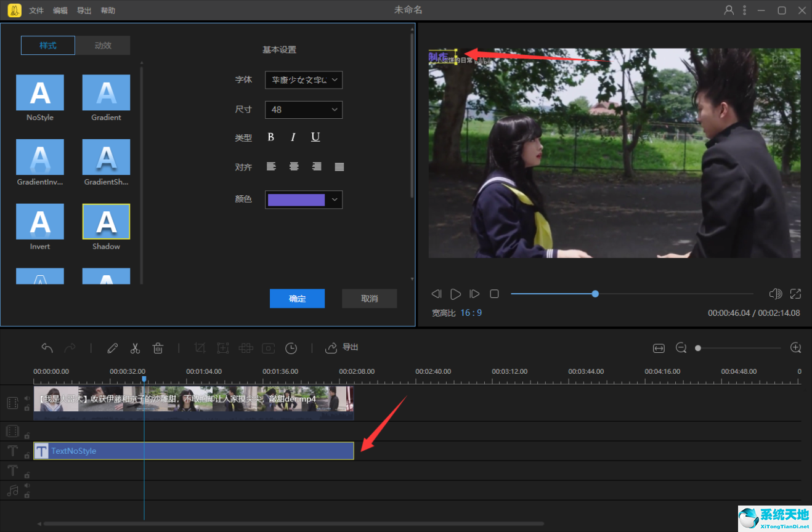Click the preview playback progress slider
Screen dimensions: 812x532
[x=631, y=294]
